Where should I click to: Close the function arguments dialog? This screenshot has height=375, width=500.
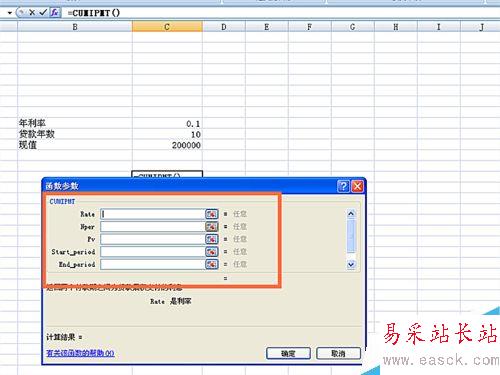point(357,186)
